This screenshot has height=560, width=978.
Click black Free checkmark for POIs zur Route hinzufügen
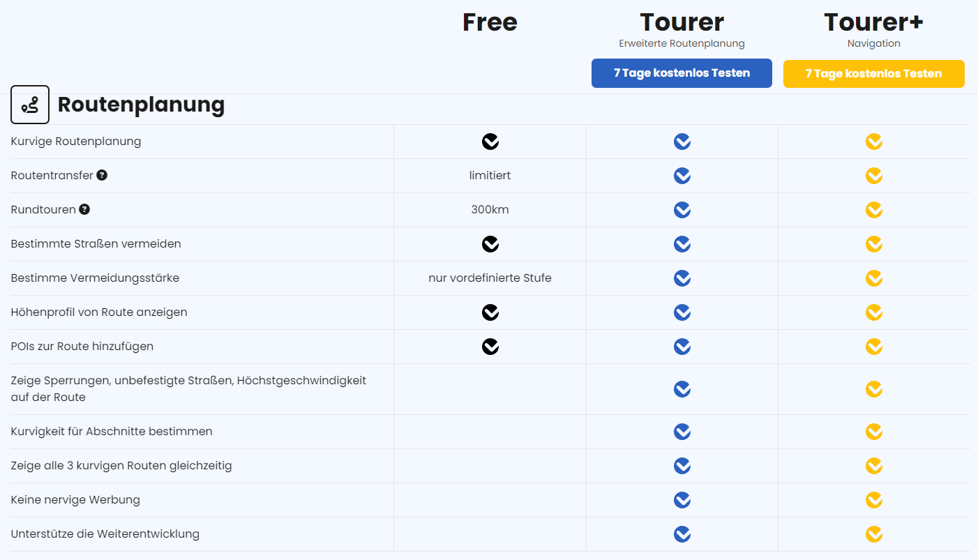coord(490,347)
